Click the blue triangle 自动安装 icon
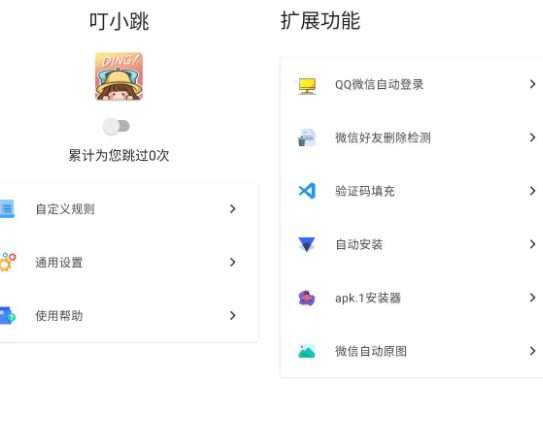The image size is (543, 446). (x=307, y=244)
